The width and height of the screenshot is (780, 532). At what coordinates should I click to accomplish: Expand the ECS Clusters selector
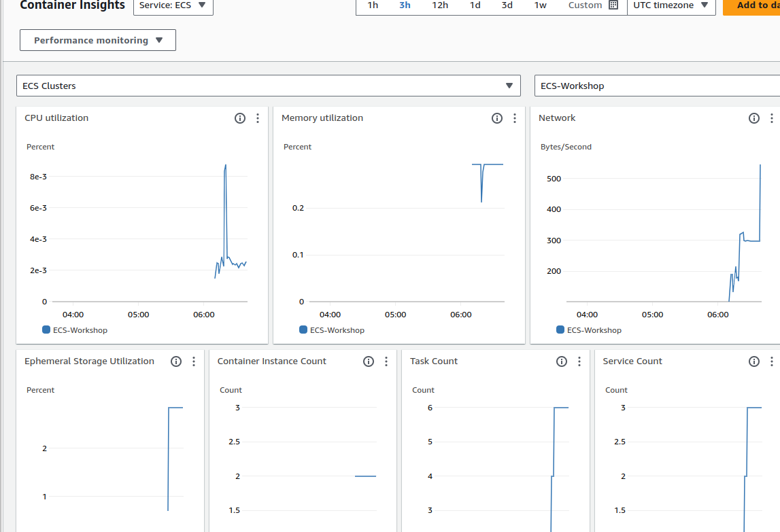tap(268, 86)
